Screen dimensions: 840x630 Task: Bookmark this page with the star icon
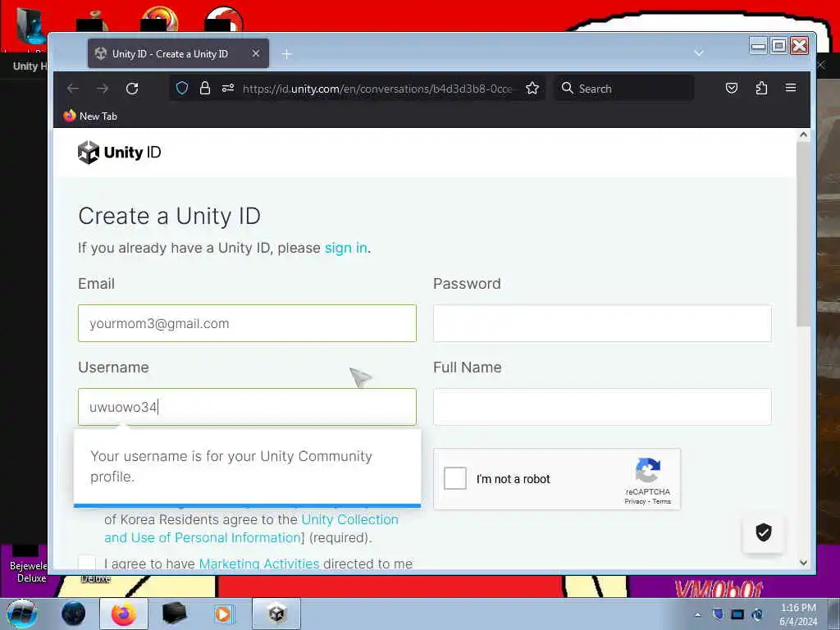click(x=532, y=88)
